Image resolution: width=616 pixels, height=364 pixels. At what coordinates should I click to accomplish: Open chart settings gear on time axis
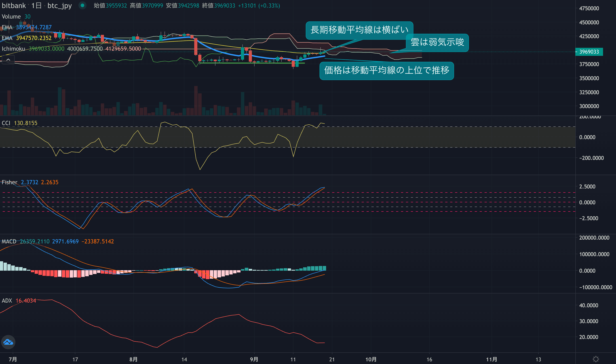(x=596, y=359)
